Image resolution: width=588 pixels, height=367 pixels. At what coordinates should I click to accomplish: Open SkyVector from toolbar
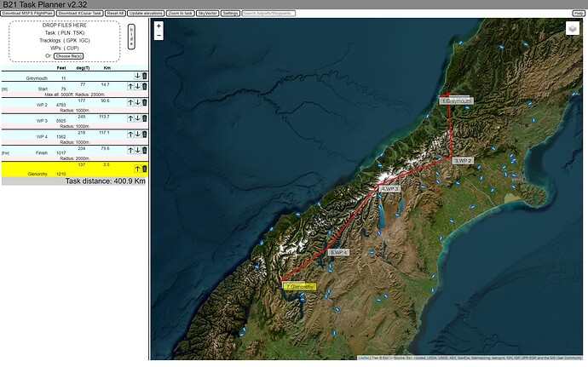coord(208,13)
